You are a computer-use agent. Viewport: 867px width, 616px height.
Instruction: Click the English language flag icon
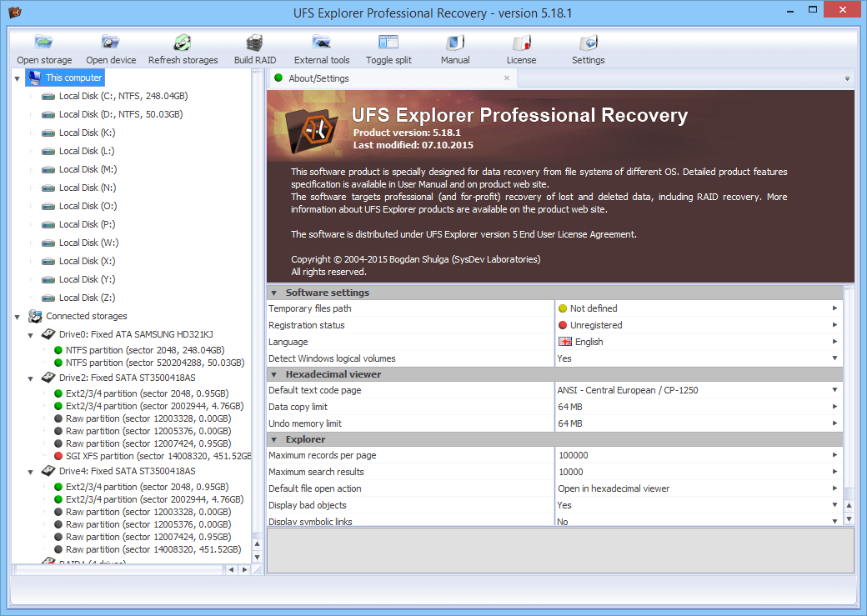tap(565, 342)
